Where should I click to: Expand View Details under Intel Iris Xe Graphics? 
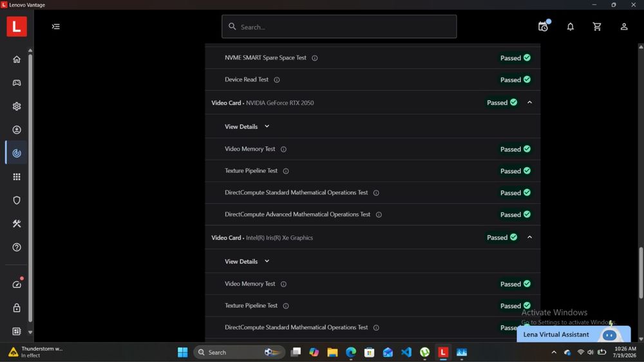tap(247, 262)
